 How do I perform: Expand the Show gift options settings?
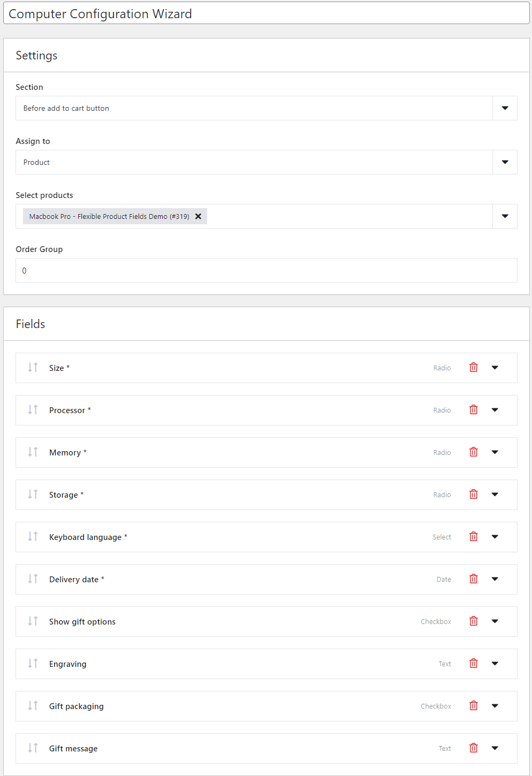[x=495, y=621]
